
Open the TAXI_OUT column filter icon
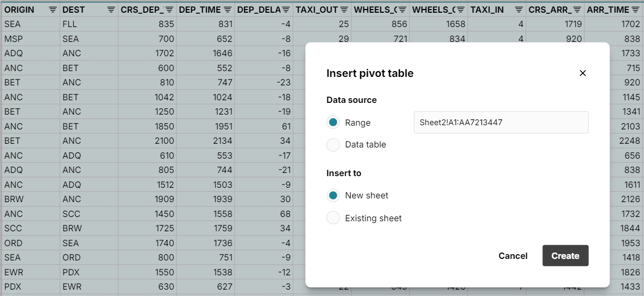click(x=344, y=10)
